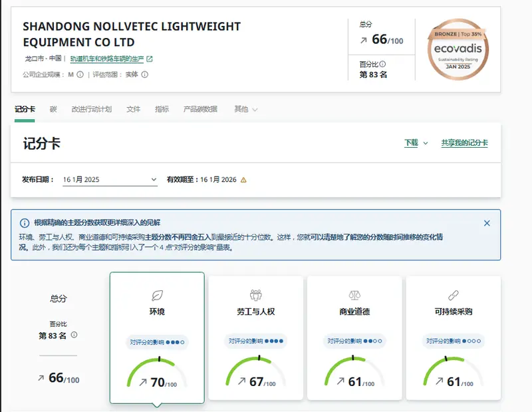Image resolution: width=532 pixels, height=412 pixels.
Task: Click the people icon on the 劳工与人权 card
Action: 256,295
